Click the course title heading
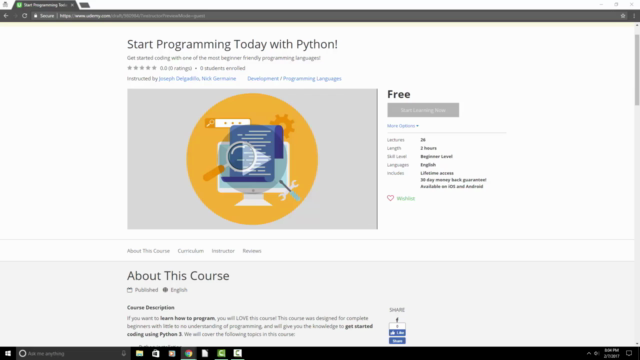This screenshot has height=360, width=640. click(232, 44)
